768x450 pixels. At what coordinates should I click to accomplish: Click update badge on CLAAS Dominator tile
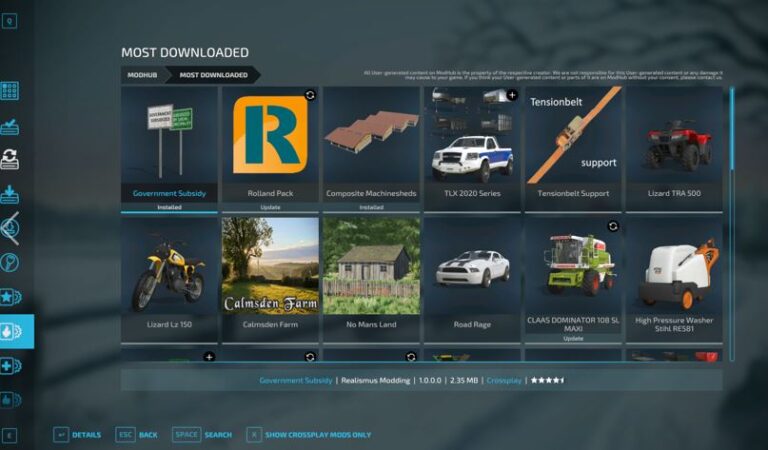pyautogui.click(x=613, y=226)
